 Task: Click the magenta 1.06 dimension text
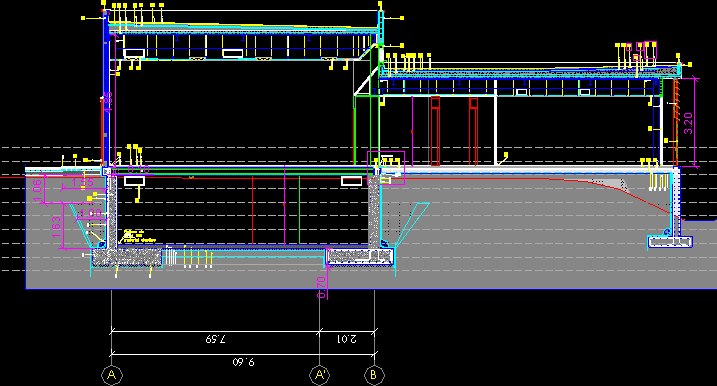37,190
